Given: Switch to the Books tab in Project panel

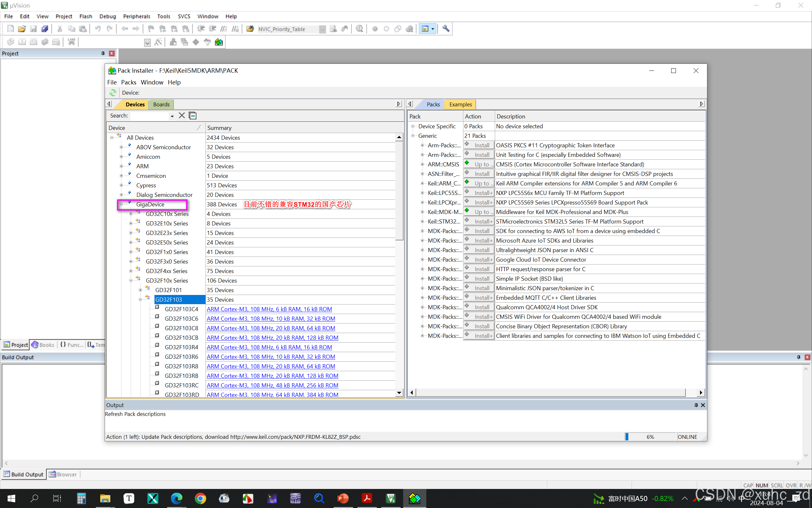Looking at the screenshot, I should 43,345.
